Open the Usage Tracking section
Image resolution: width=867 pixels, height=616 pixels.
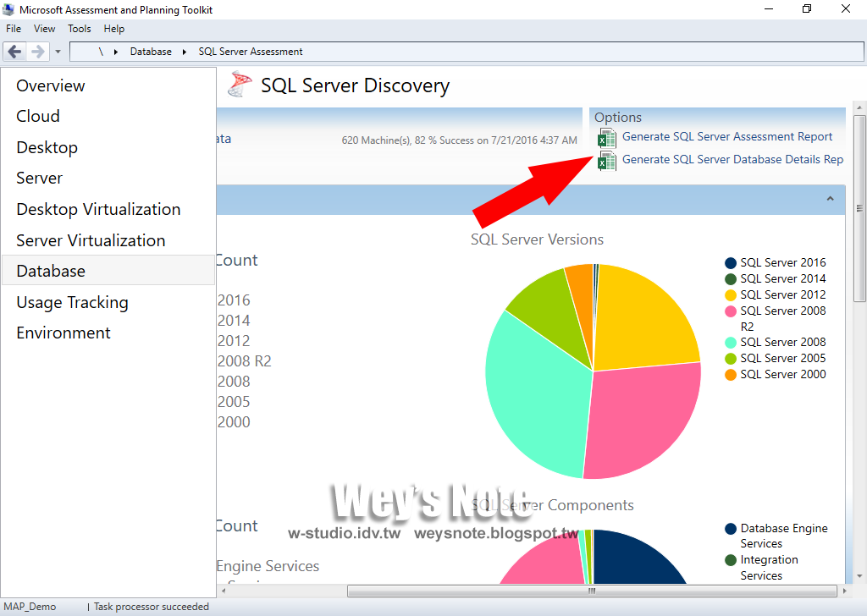pyautogui.click(x=72, y=302)
